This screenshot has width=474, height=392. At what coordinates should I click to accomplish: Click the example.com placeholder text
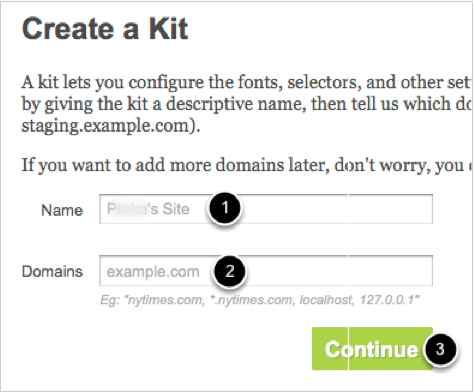153,272
